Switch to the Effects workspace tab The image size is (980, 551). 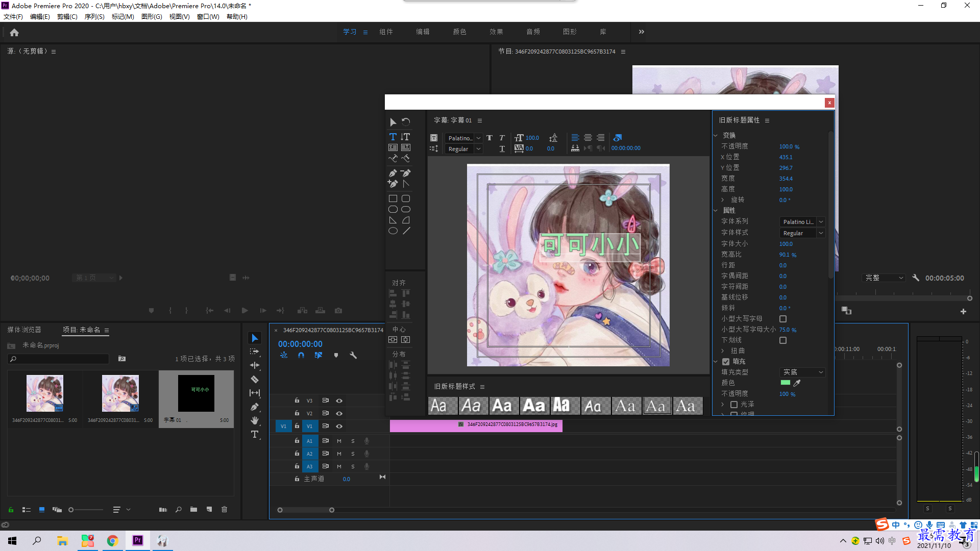click(x=496, y=32)
